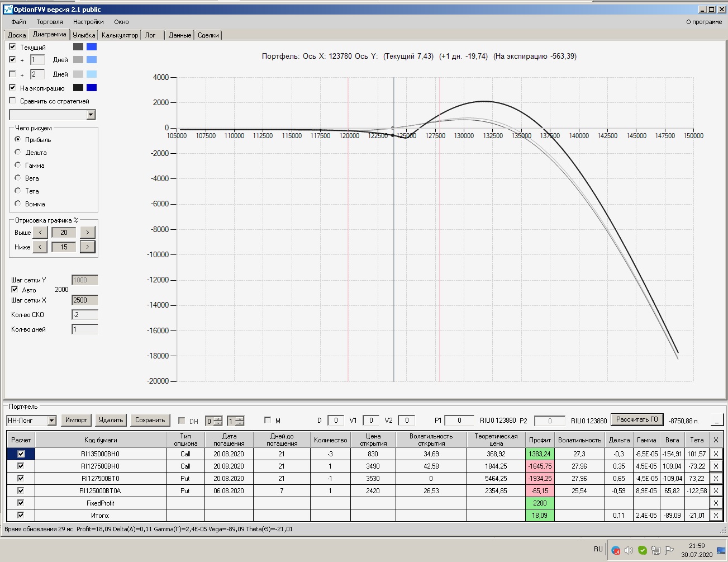Click the Шаг сетки X input field
Image resolution: width=728 pixels, height=562 pixels.
tap(84, 300)
